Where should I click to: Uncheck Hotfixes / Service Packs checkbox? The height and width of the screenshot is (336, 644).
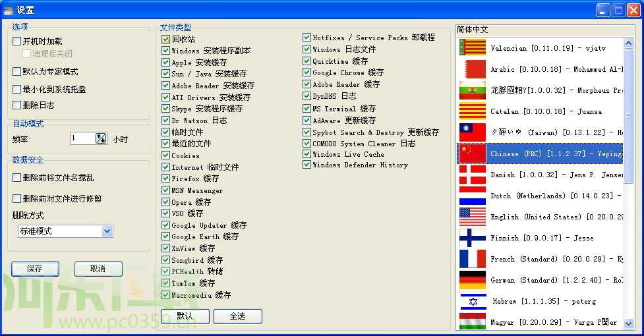(x=307, y=37)
